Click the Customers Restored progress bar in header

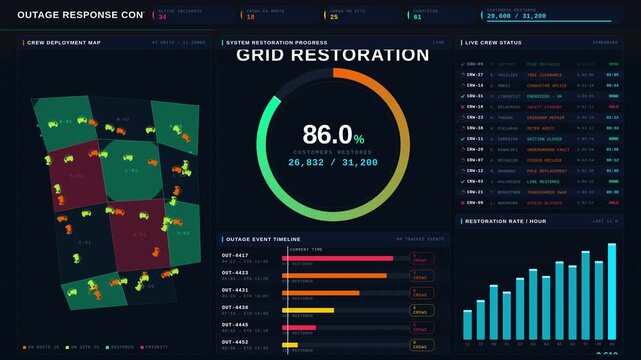point(549,21)
